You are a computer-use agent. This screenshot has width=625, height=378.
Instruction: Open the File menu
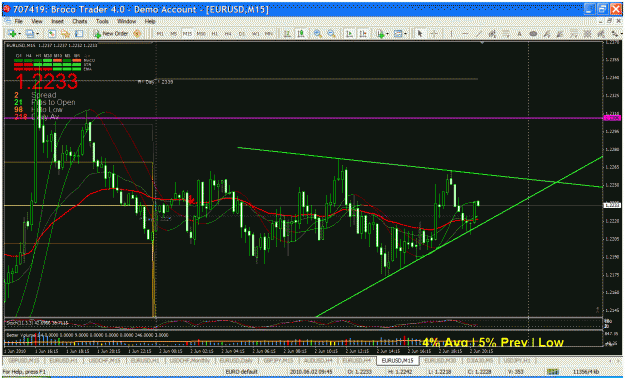pos(19,21)
